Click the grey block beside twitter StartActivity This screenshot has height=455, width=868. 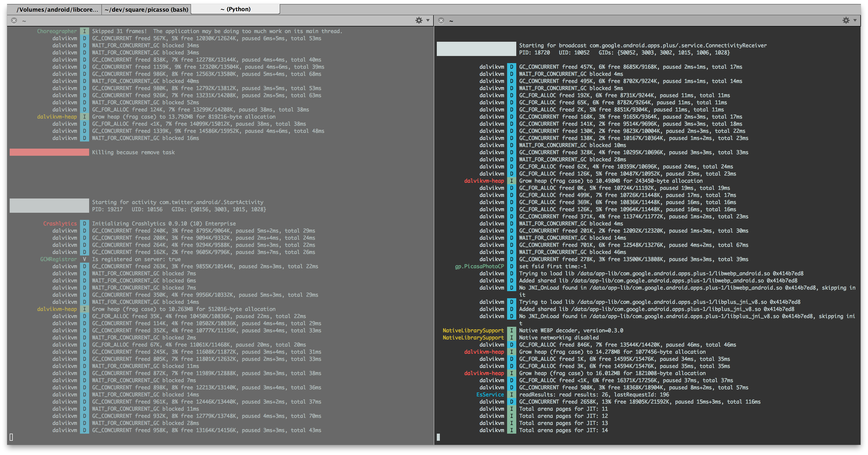point(49,205)
